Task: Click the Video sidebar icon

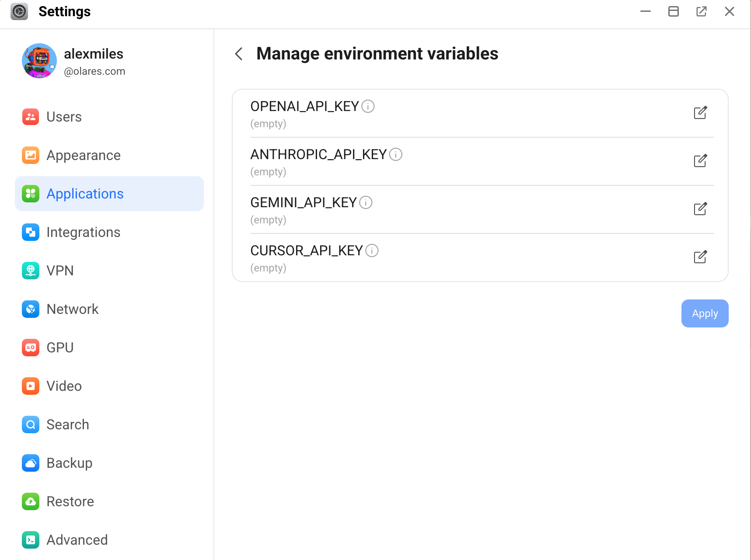Action: (30, 386)
